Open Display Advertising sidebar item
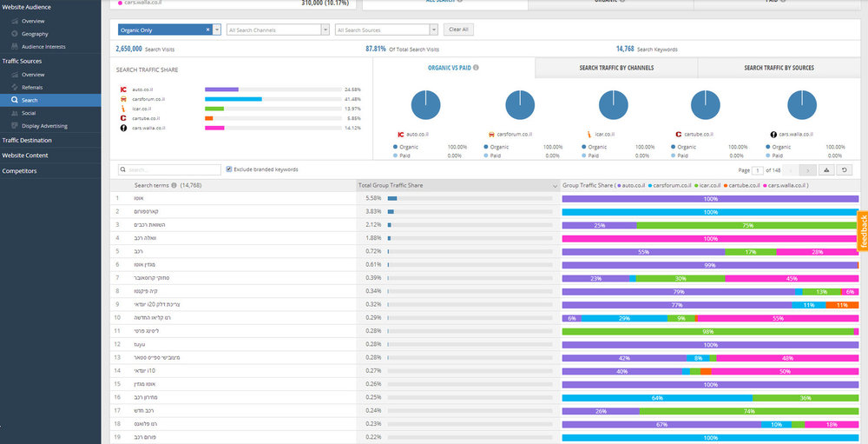The height and width of the screenshot is (444, 868). pos(44,126)
